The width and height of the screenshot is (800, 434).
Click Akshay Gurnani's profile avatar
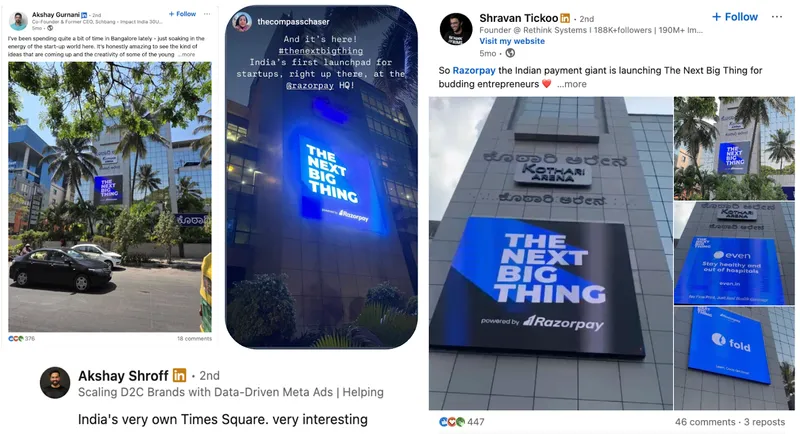click(18, 21)
